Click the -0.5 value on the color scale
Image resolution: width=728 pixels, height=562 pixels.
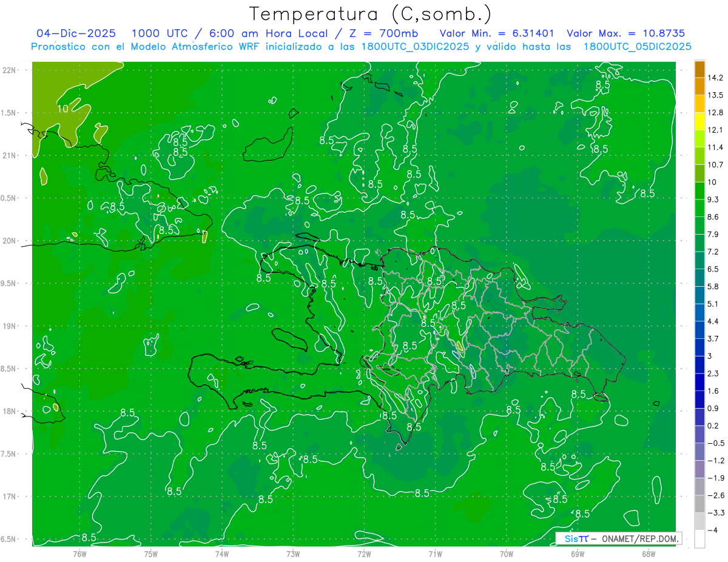point(715,443)
